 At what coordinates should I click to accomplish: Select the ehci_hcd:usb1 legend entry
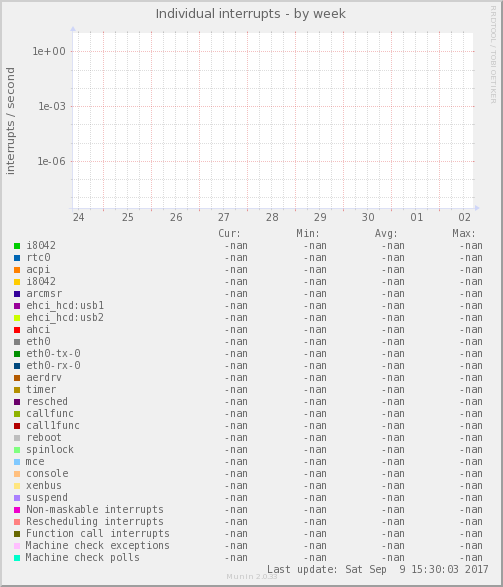tap(65, 305)
